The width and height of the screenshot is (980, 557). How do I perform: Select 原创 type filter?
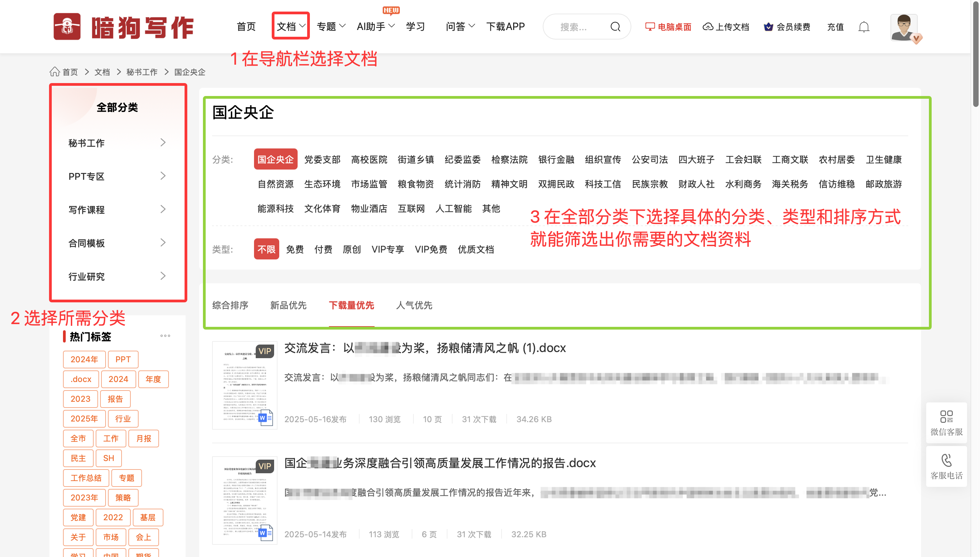pos(352,250)
